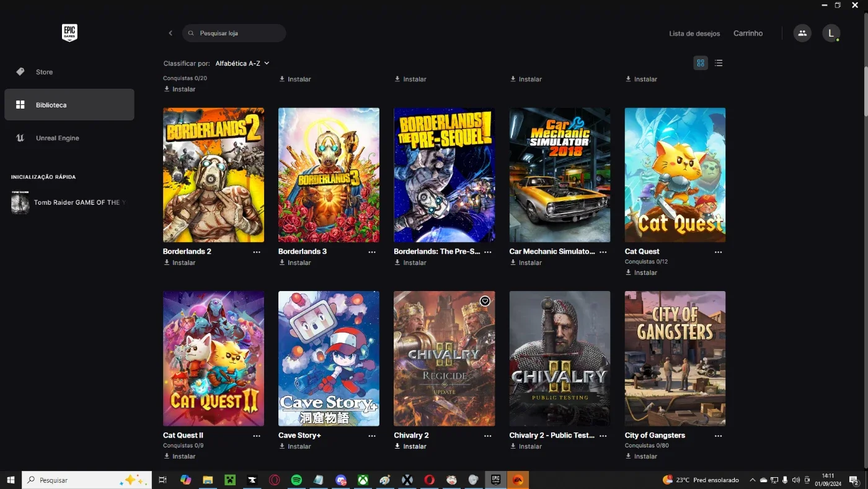The height and width of the screenshot is (489, 868).
Task: Open three-dot menu for Cat Quest II
Action: 257,436
